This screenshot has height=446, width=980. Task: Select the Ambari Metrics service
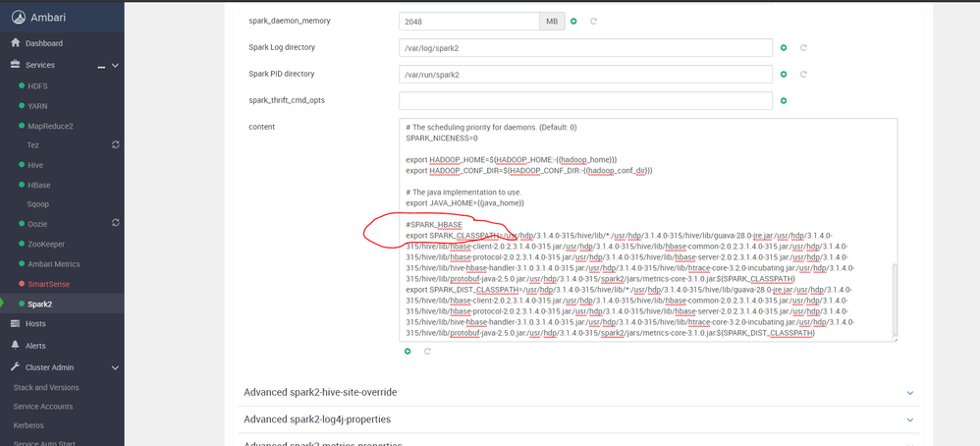tap(54, 264)
